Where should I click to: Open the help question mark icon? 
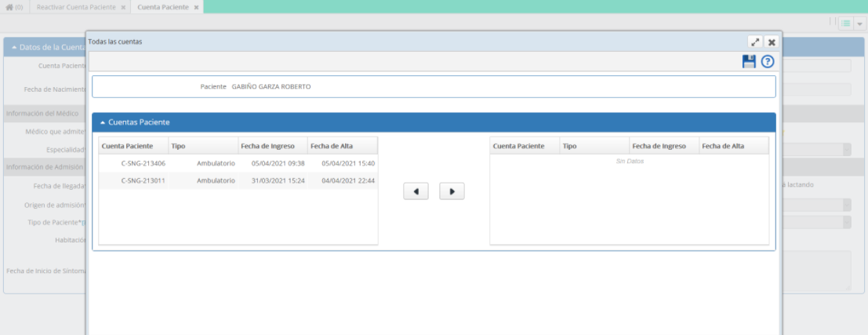point(768,61)
